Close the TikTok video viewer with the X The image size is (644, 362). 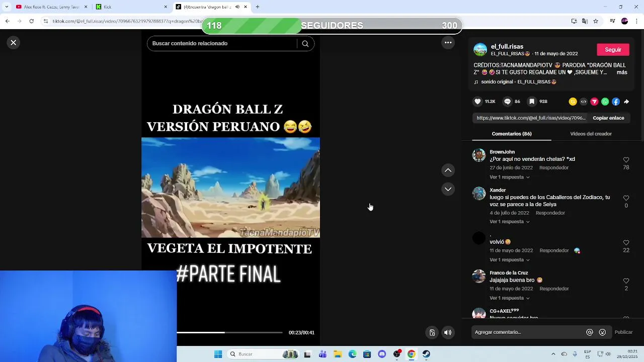click(14, 43)
